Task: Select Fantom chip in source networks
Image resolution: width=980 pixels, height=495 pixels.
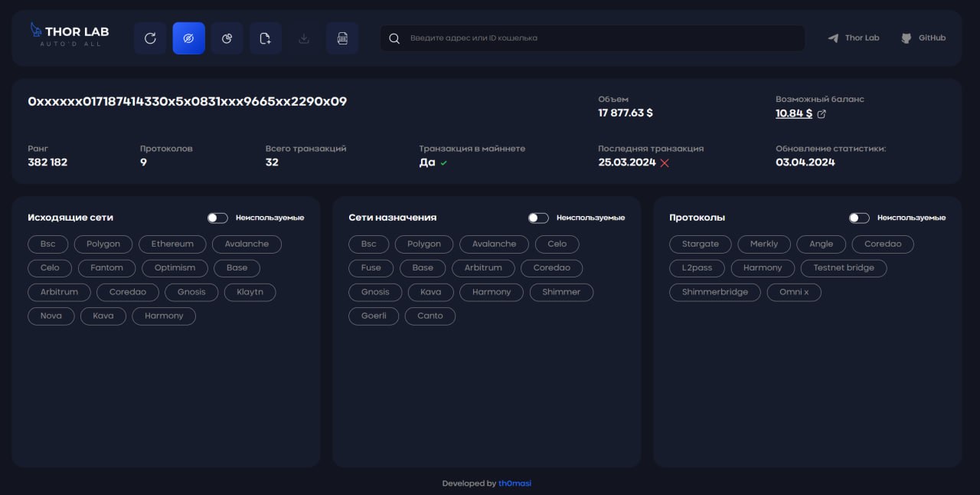Action: pos(106,268)
